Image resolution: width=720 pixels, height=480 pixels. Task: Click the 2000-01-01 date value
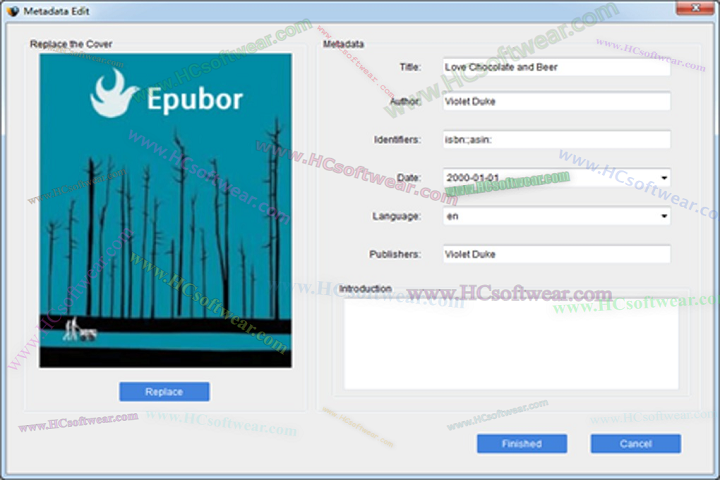point(473,178)
